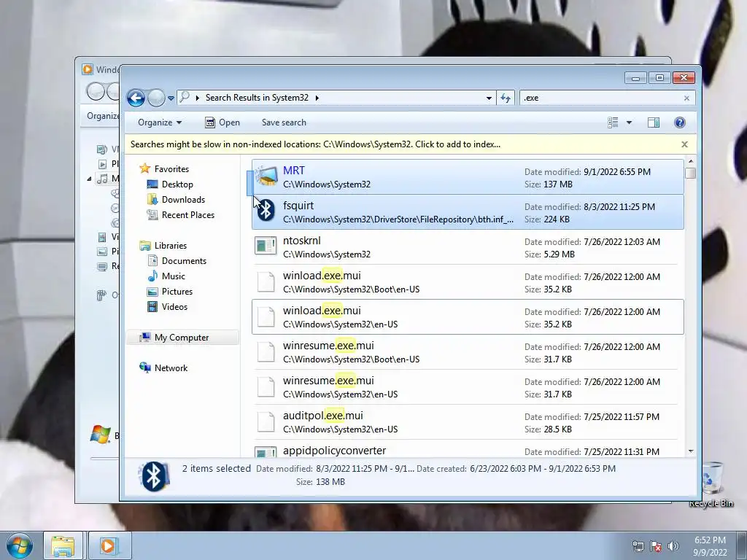This screenshot has height=560, width=747.
Task: Open Help with the question mark icon
Action: click(x=680, y=122)
